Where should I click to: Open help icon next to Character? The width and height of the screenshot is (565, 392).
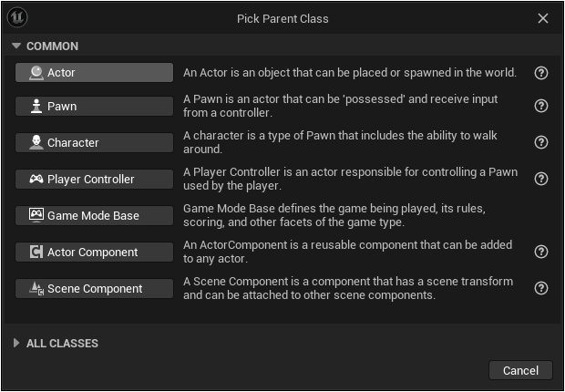[541, 142]
